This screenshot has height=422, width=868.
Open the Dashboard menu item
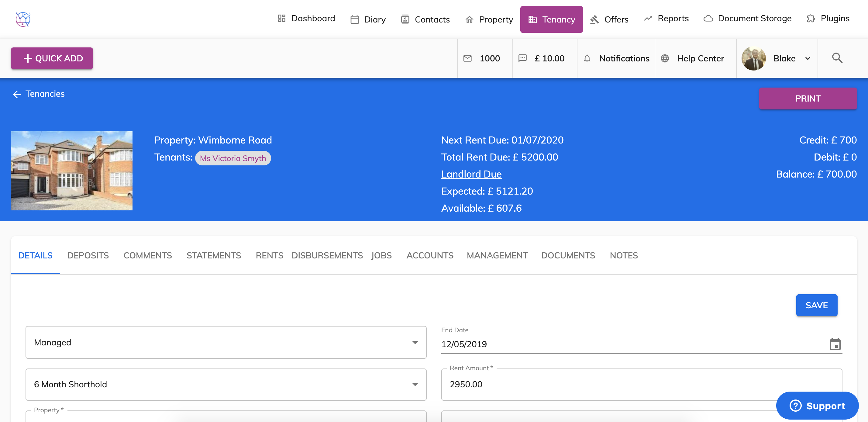(x=306, y=19)
